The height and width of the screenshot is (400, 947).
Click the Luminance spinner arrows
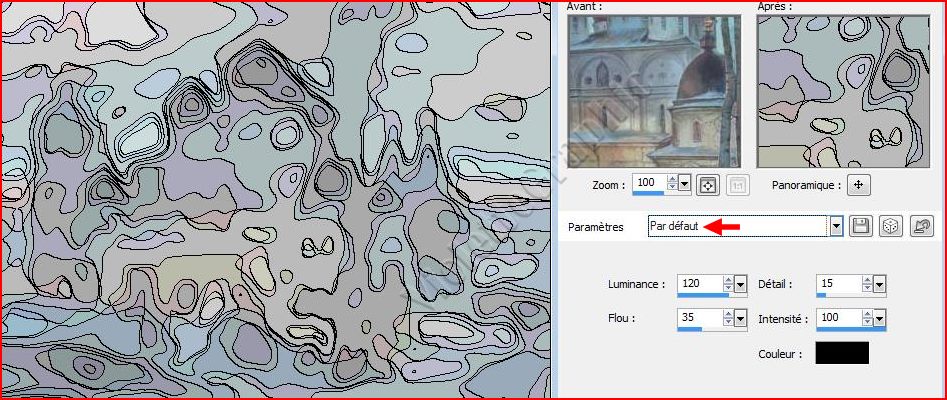coord(727,285)
